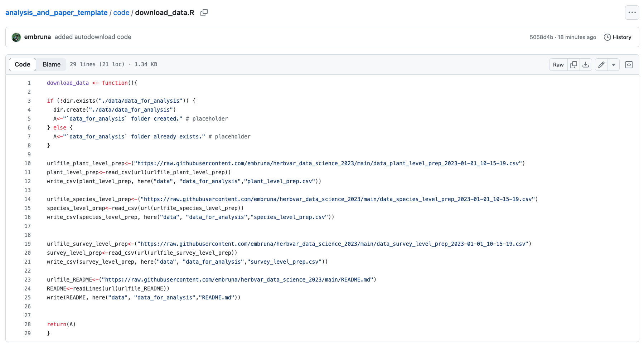Download the raw file

(586, 65)
